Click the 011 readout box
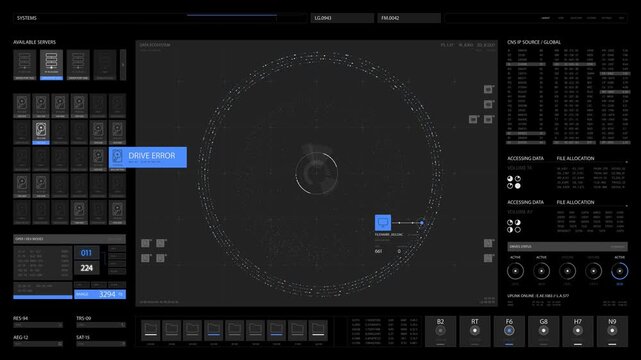The width and height of the screenshot is (641, 360). point(86,253)
